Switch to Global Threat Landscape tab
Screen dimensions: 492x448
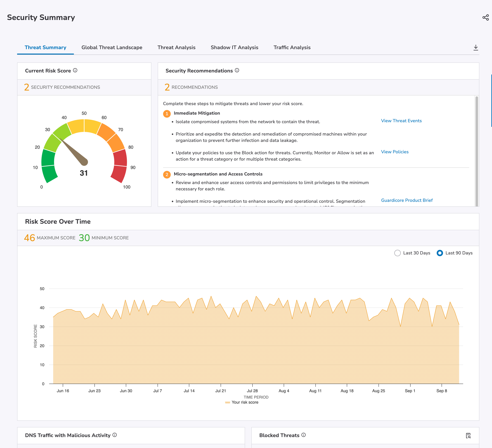pos(112,47)
